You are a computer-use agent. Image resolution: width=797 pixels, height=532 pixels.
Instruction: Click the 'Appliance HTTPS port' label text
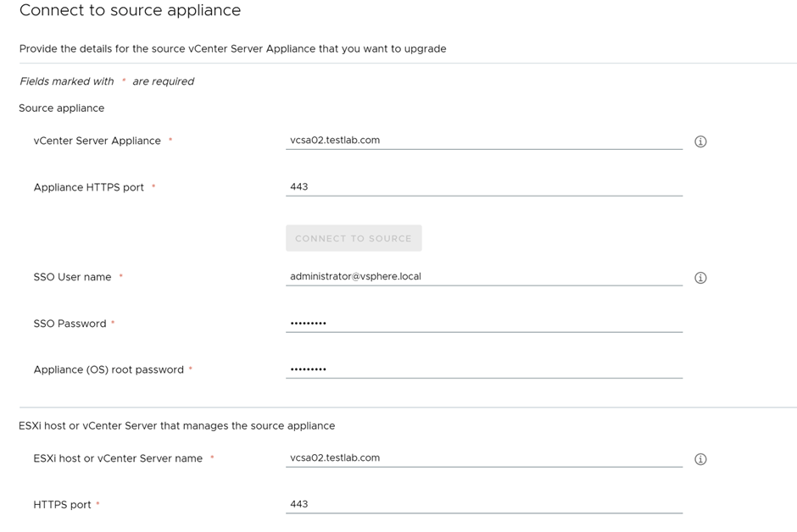(88, 187)
